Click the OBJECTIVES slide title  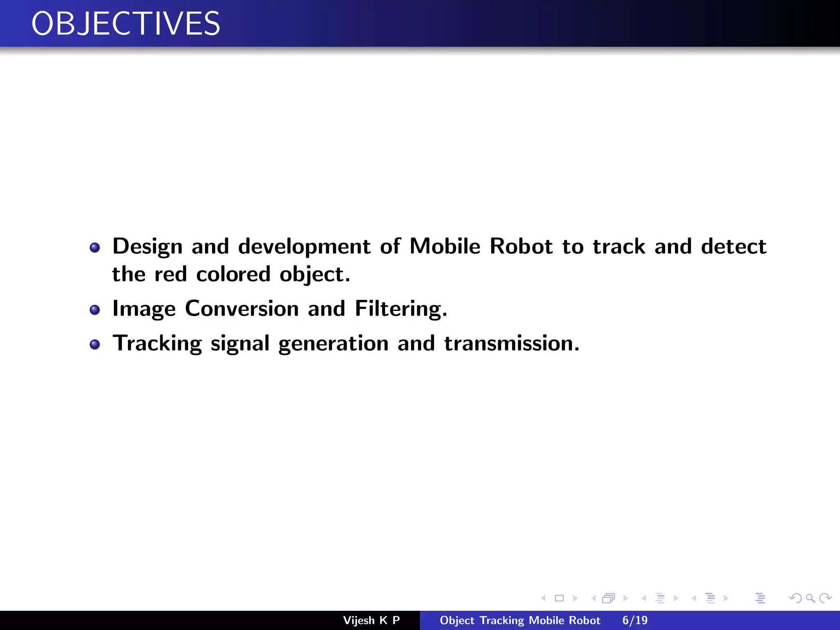126,24
